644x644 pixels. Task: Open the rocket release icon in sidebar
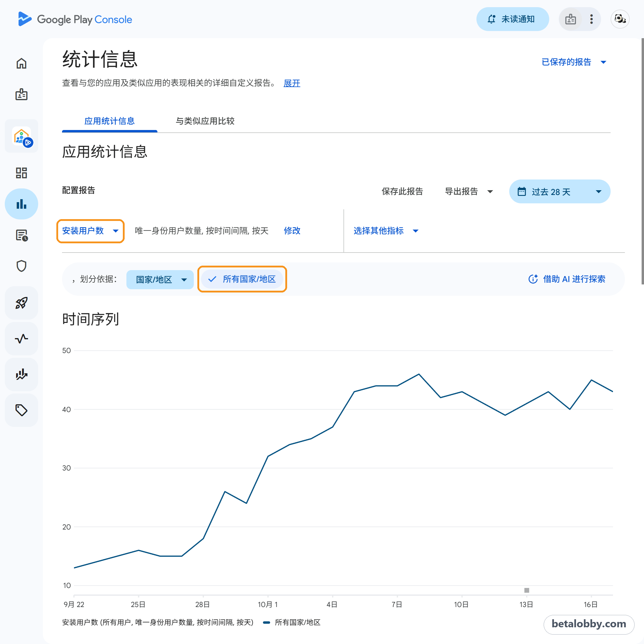pyautogui.click(x=21, y=303)
